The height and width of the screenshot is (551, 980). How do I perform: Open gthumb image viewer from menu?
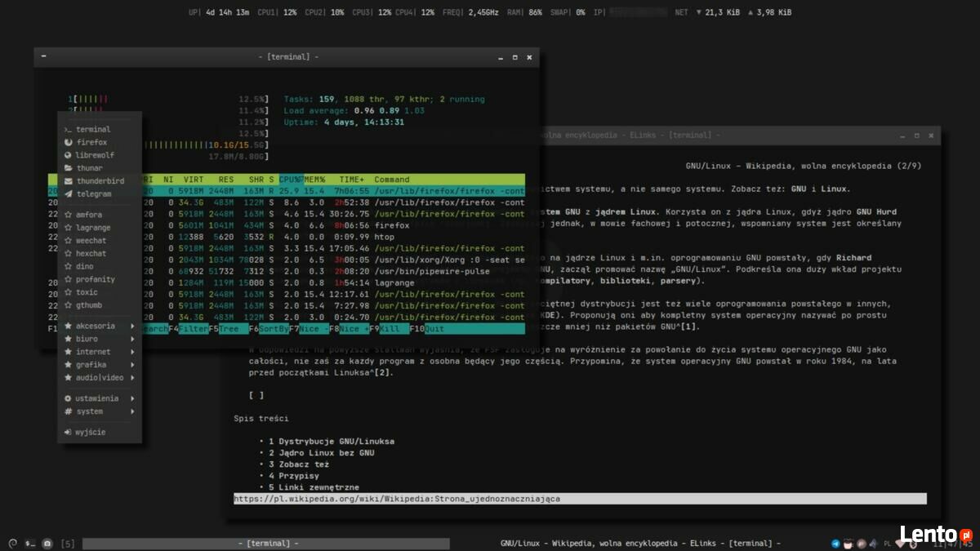(99, 305)
